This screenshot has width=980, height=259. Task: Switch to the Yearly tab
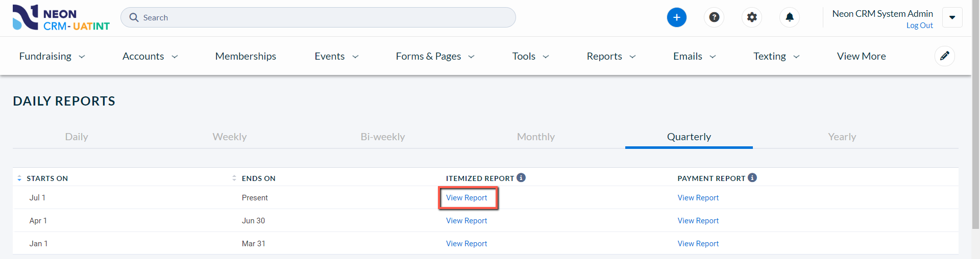pyautogui.click(x=842, y=137)
